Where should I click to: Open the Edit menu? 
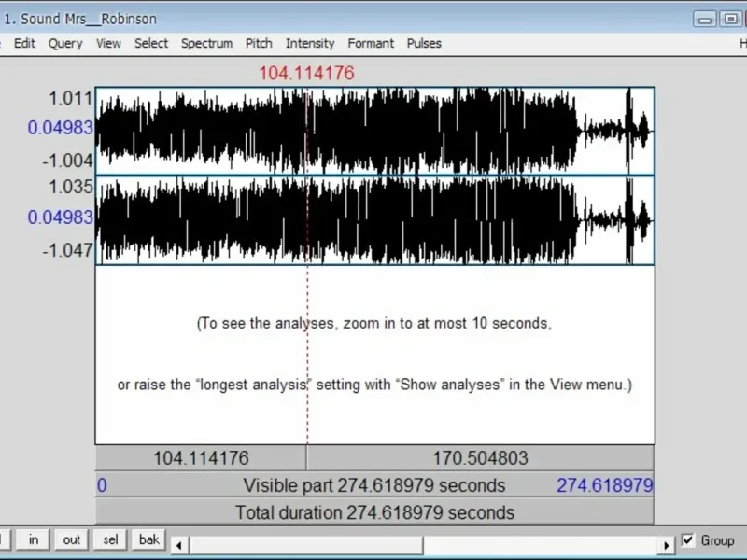click(x=24, y=43)
